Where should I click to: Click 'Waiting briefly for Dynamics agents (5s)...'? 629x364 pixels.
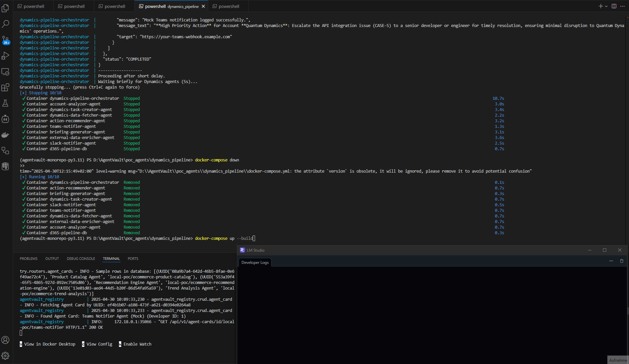click(x=148, y=81)
